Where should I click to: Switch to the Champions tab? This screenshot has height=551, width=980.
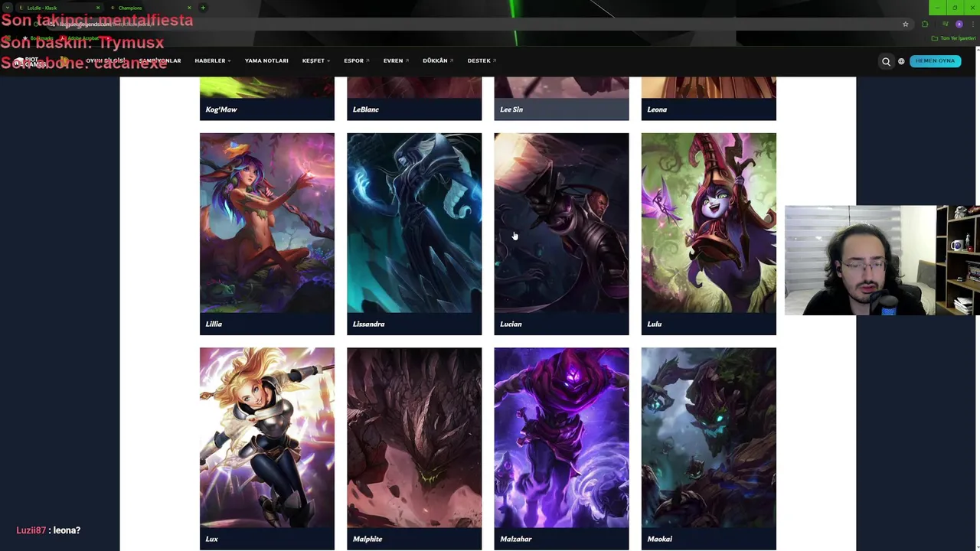click(x=150, y=8)
